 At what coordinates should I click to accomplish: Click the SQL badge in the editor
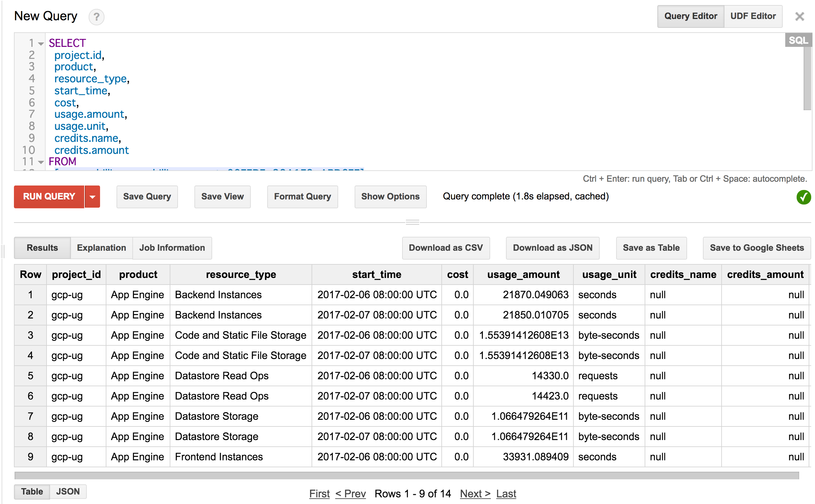798,40
